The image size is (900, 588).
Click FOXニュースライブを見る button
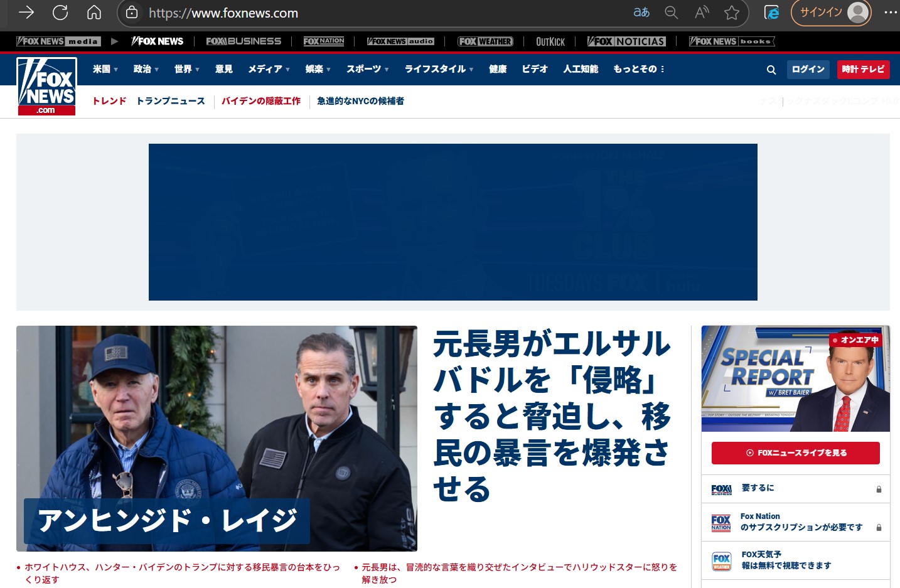click(796, 453)
